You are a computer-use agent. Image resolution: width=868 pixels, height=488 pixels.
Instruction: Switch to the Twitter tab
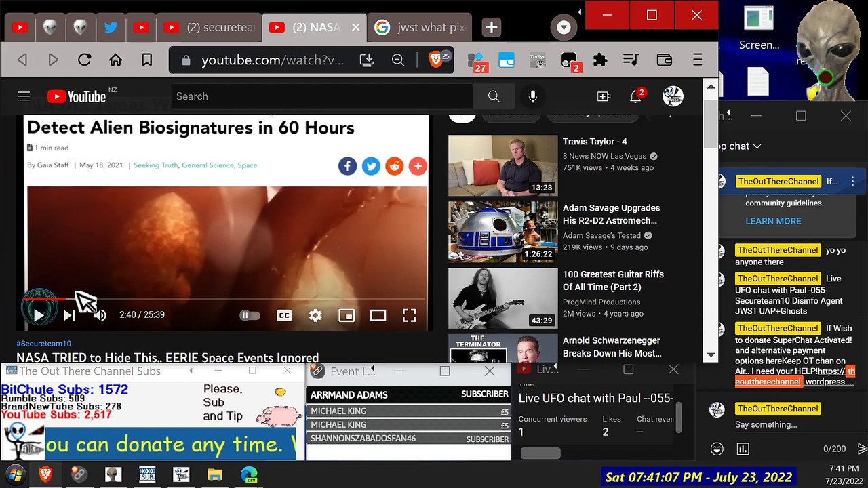pyautogui.click(x=111, y=27)
